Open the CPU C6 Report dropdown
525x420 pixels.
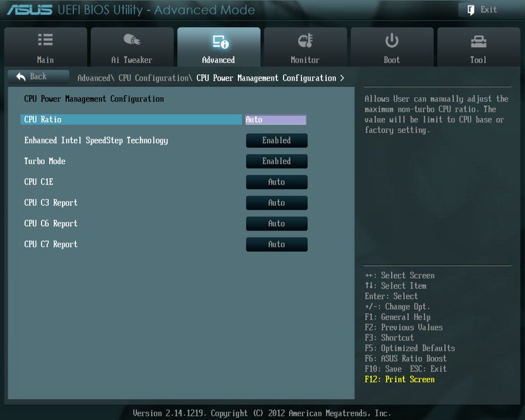(x=276, y=223)
